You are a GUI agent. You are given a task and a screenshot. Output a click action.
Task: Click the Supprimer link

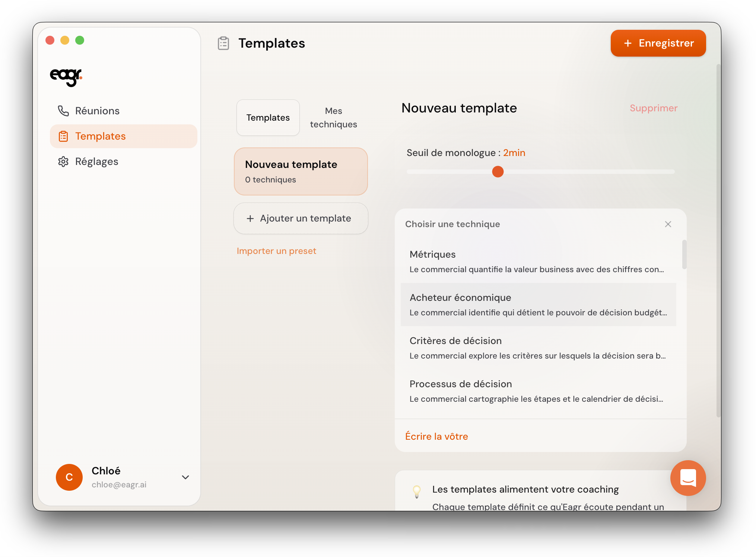(653, 108)
